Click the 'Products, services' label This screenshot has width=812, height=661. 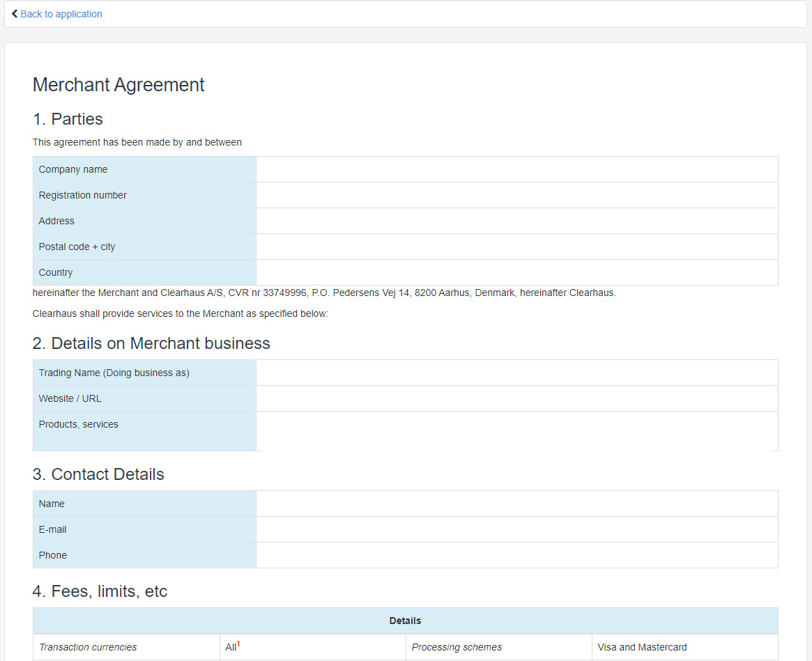[x=78, y=424]
